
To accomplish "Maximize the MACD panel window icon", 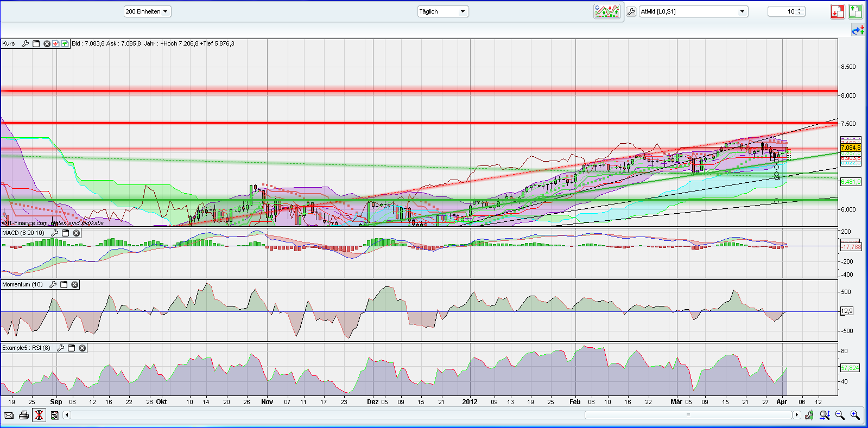I will (x=66, y=233).
